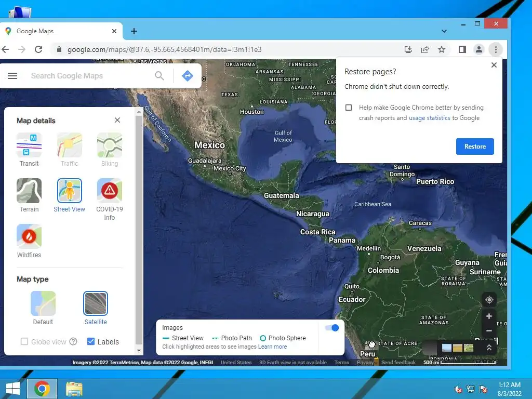Viewport: 532px width, 399px height.
Task: Open Directions with the blue arrow icon
Action: point(188,76)
